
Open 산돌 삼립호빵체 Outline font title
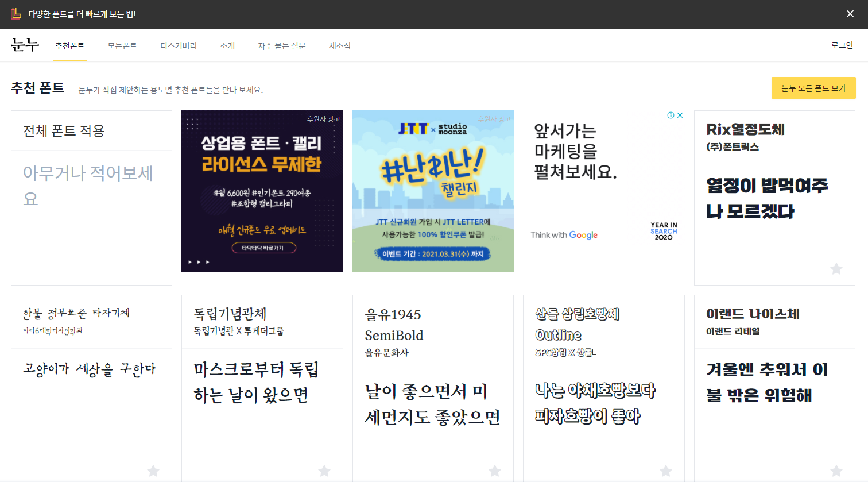coord(578,324)
